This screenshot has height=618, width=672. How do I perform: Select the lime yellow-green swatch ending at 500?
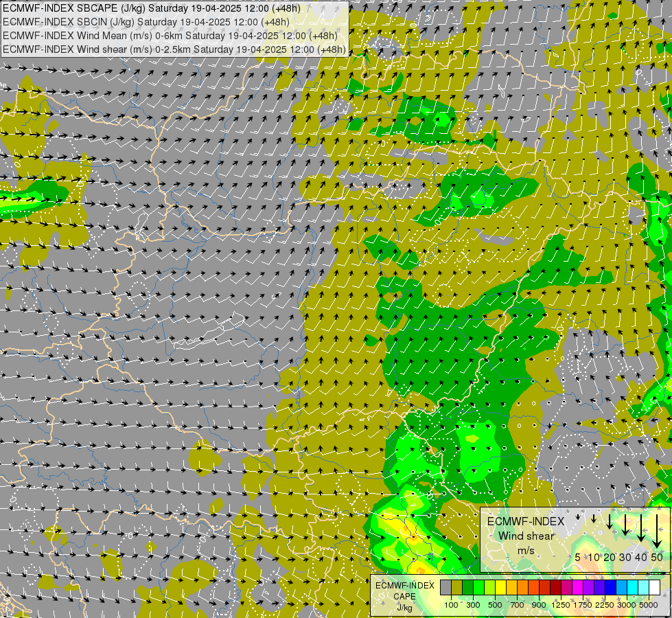[x=490, y=587]
